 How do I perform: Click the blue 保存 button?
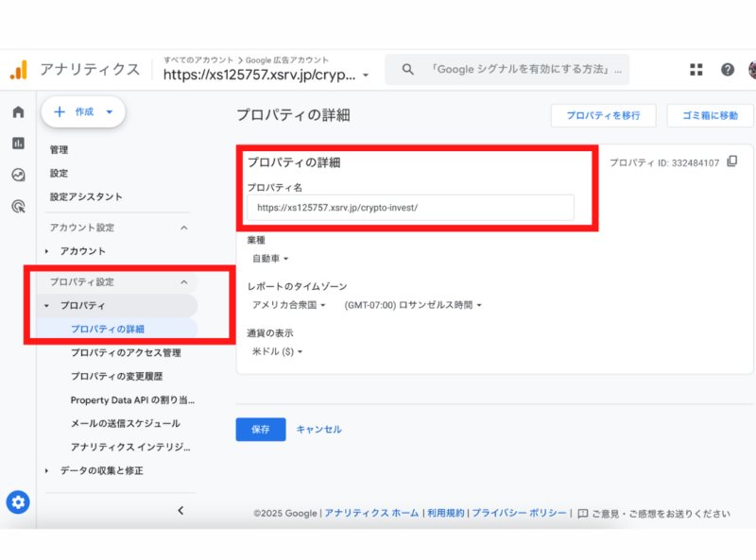pyautogui.click(x=260, y=429)
